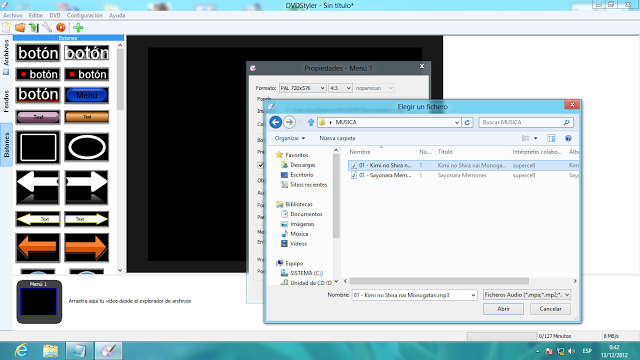
Task: Change the file view layout icon
Action: (x=525, y=138)
